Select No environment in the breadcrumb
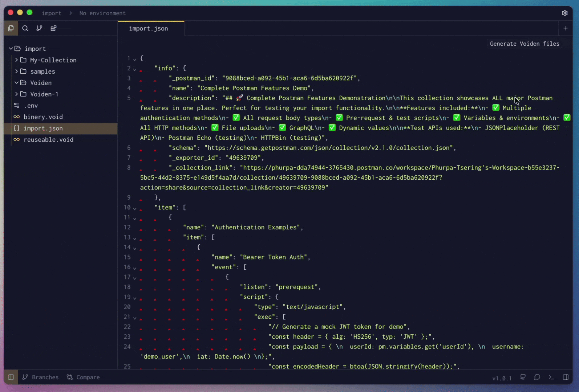The image size is (579, 392). click(x=102, y=13)
